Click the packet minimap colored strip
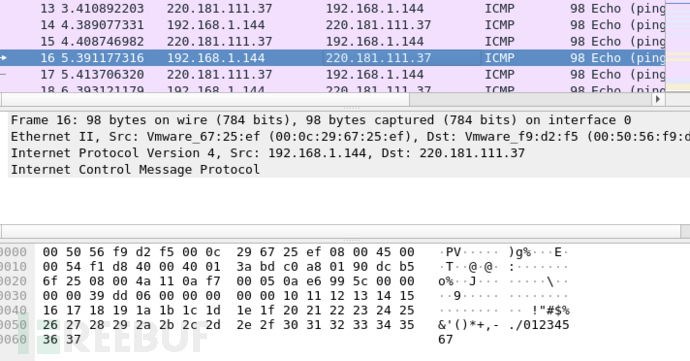Viewport: 690px width, 361px height. coord(678,46)
